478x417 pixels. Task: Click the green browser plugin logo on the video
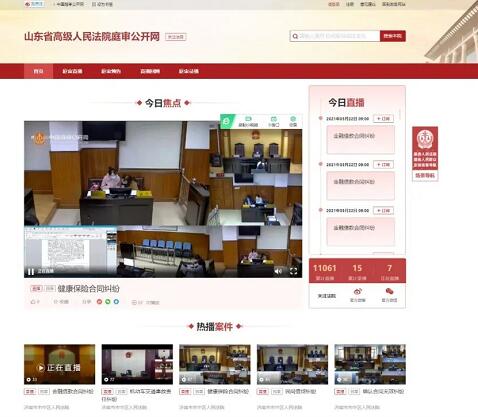[x=227, y=121]
